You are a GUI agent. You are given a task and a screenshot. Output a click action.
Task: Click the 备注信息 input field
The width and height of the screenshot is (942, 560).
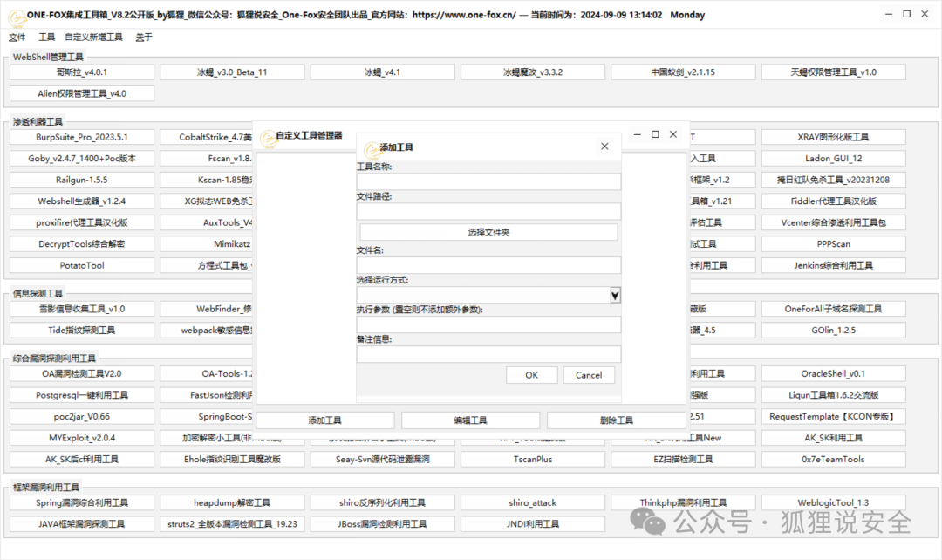488,354
